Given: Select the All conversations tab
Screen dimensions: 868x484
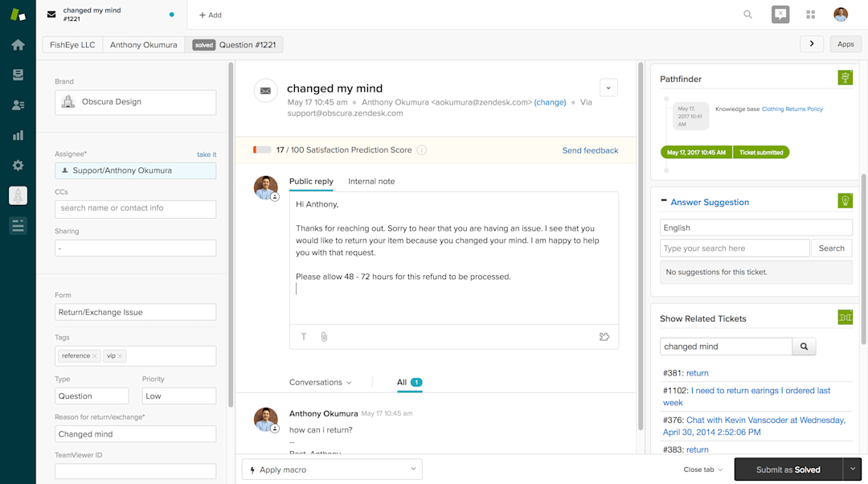Looking at the screenshot, I should [x=410, y=383].
